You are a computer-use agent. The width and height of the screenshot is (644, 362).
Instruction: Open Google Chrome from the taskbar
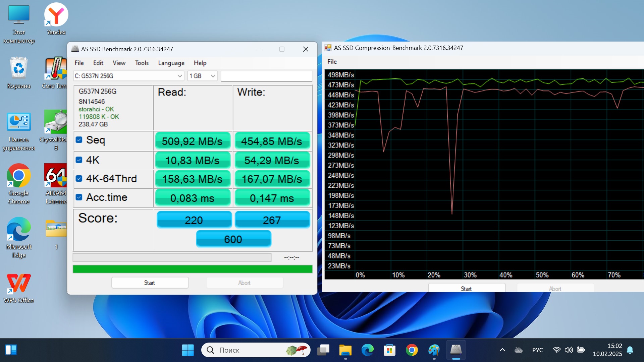pyautogui.click(x=412, y=350)
